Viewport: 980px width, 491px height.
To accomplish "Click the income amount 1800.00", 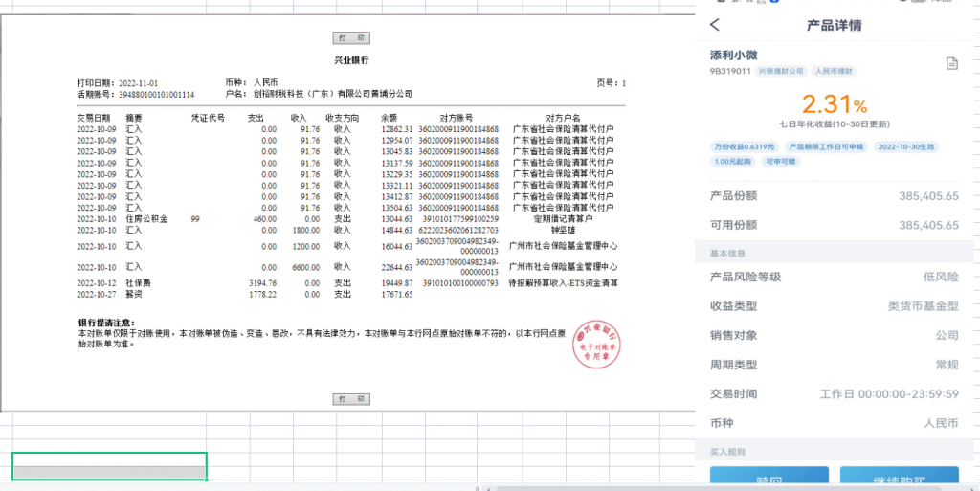I will tap(306, 230).
